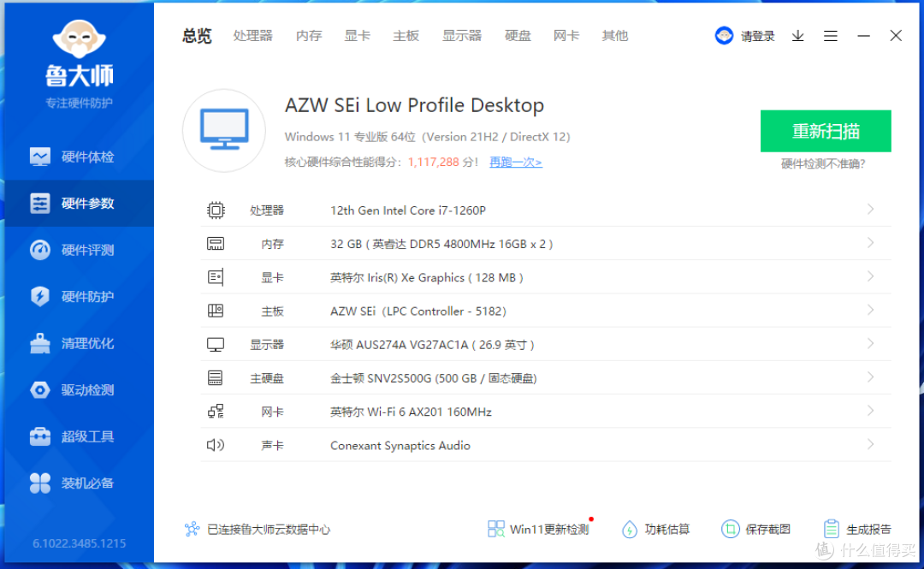924x569 pixels.
Task: Click the network adapter icon
Action: tap(216, 412)
